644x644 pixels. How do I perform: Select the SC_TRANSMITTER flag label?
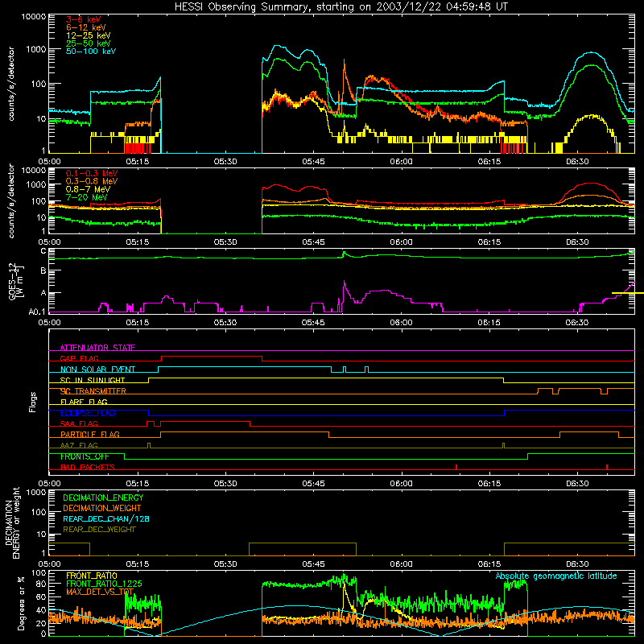click(x=93, y=391)
